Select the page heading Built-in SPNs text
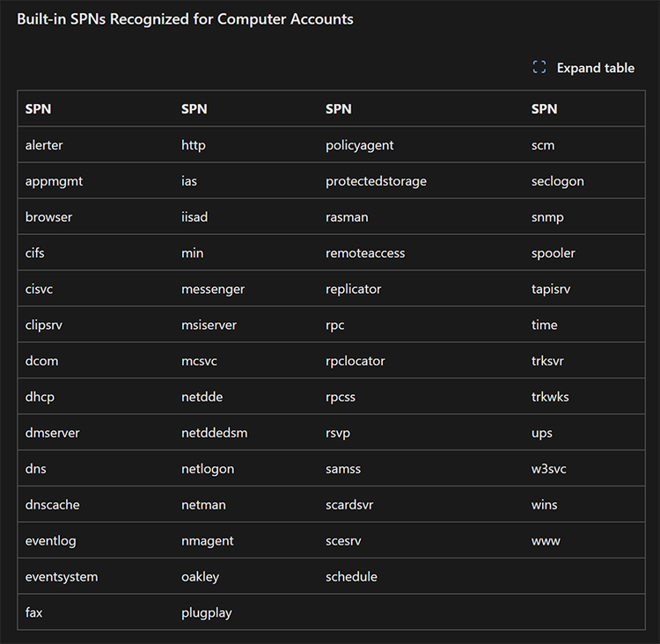 [185, 19]
